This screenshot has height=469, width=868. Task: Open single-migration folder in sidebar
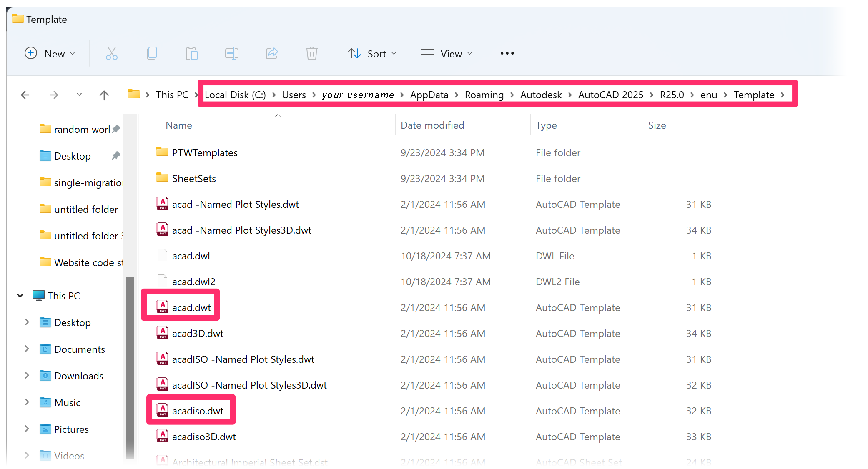click(x=81, y=183)
